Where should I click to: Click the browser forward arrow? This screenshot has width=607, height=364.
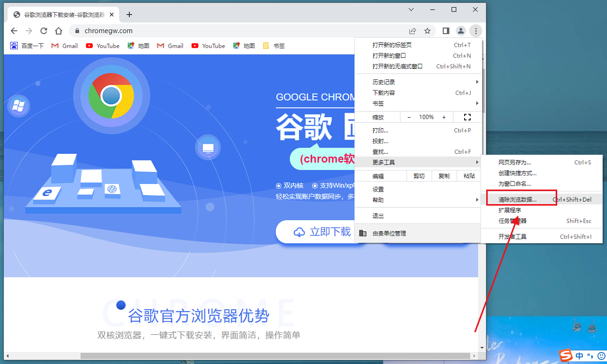point(29,31)
